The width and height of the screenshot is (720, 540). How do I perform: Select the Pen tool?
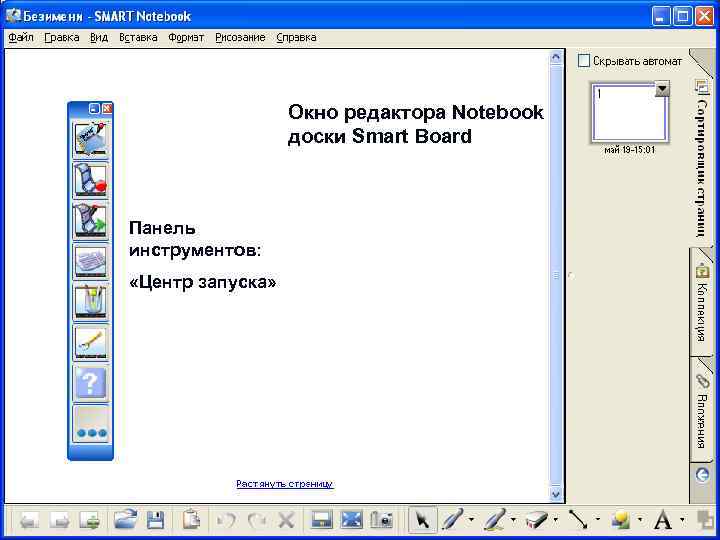tap(452, 520)
